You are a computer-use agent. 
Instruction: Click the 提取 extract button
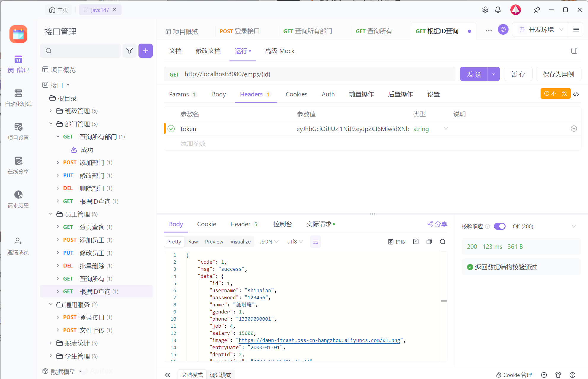[x=397, y=242]
